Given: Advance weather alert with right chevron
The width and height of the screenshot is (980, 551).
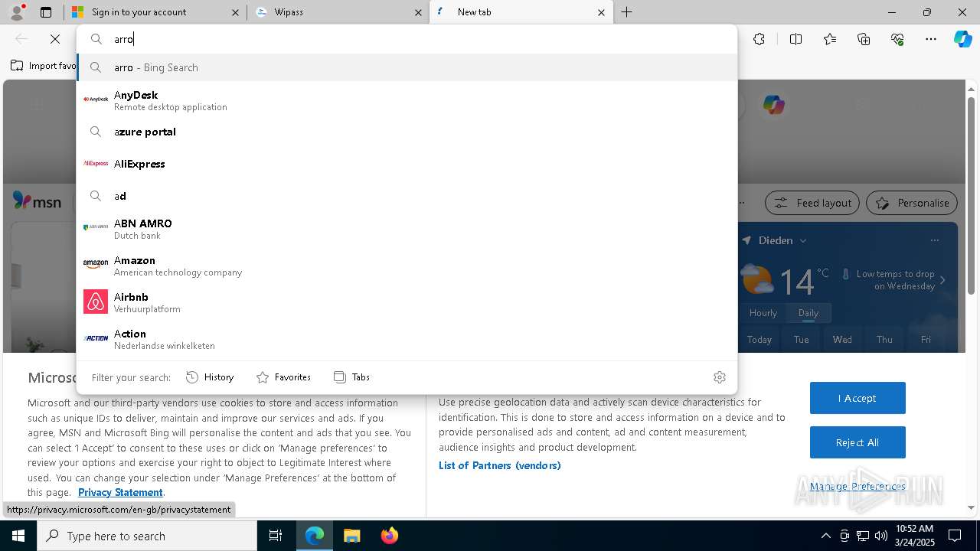Looking at the screenshot, I should pos(942,280).
